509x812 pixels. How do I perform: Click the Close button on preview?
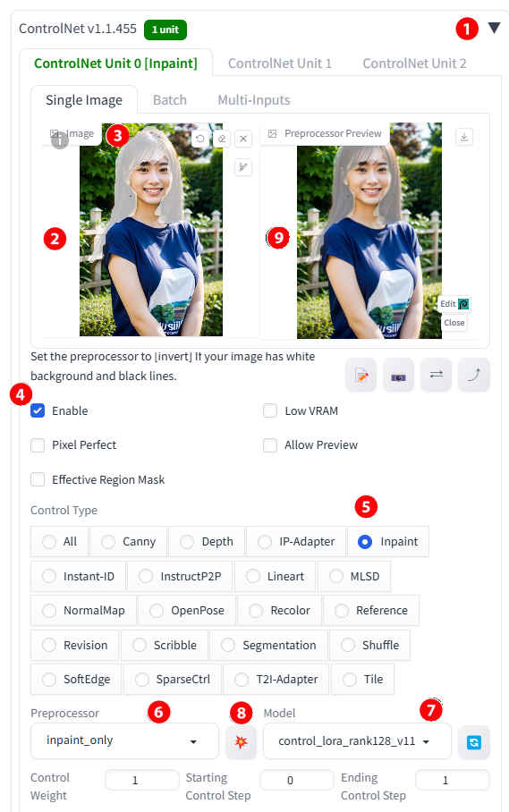(454, 323)
